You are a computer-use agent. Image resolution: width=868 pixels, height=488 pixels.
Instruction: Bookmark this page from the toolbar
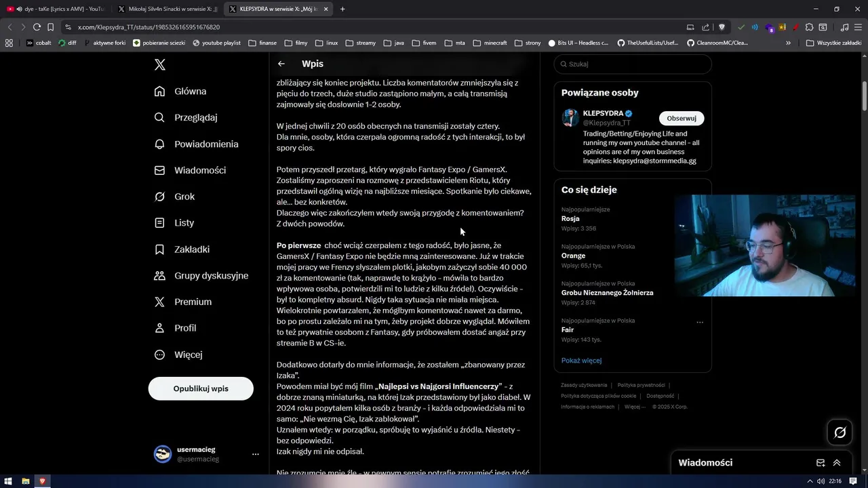coord(50,27)
